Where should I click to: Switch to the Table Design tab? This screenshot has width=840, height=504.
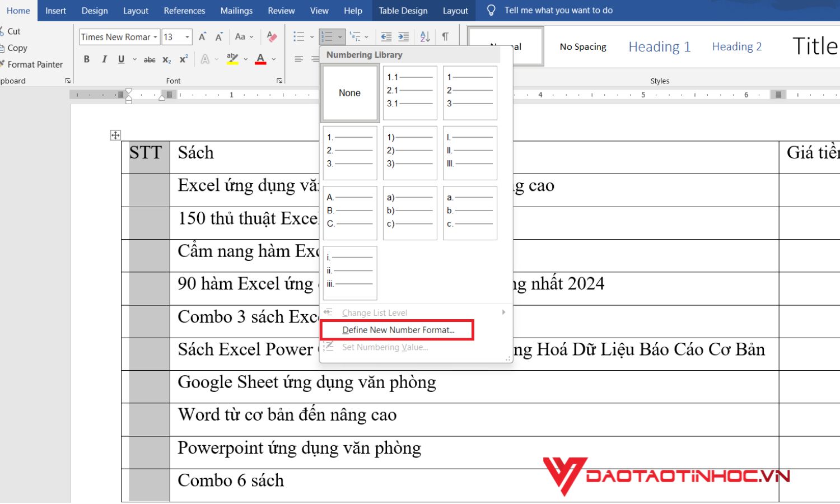point(403,10)
